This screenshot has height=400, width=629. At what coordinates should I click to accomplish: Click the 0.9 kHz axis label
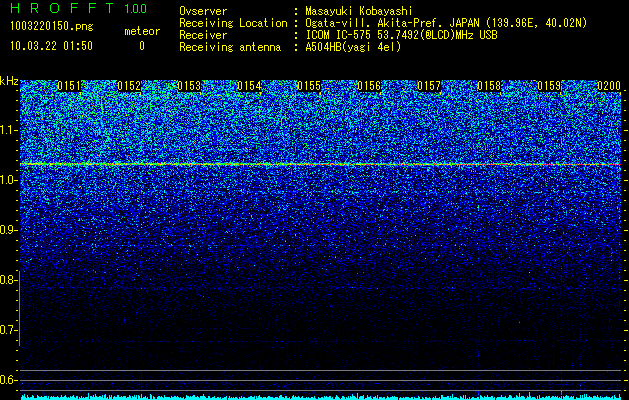[9, 230]
